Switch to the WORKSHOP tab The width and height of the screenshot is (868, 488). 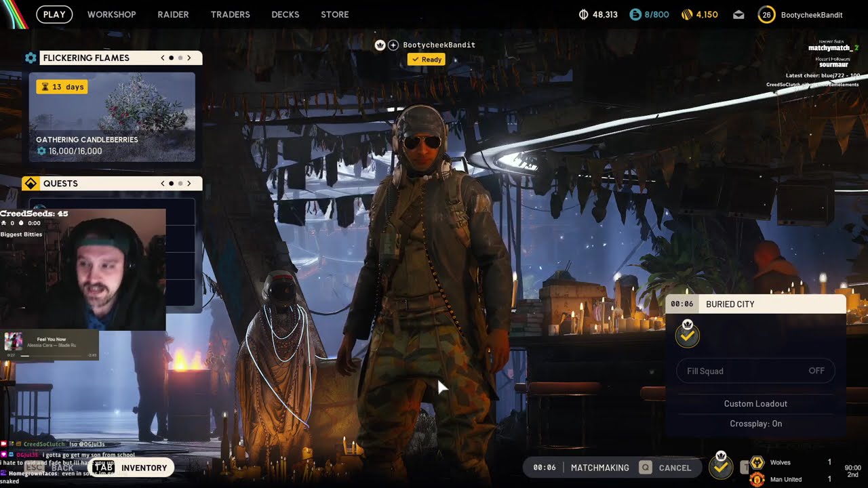(x=111, y=14)
